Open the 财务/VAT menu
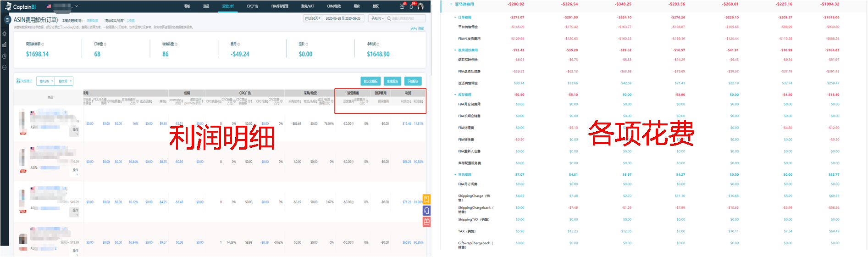868x257 pixels. (308, 6)
